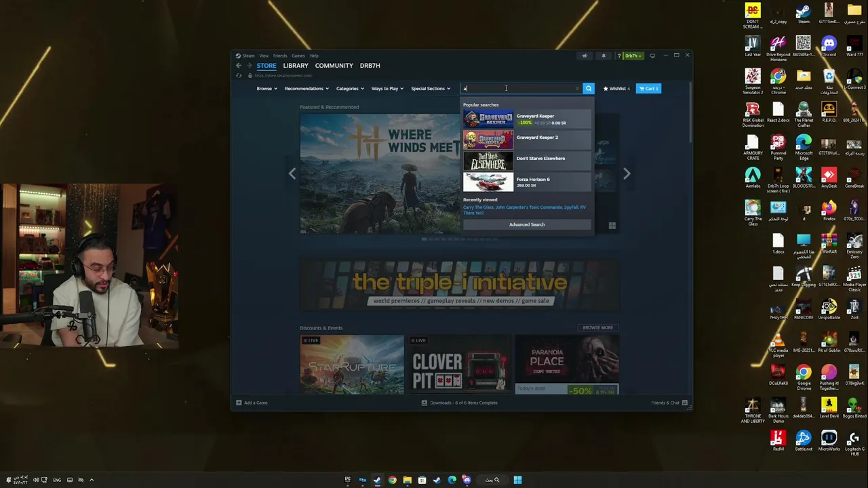Select Graveyard Keeper search suggestion
868x488 pixels.
527,119
